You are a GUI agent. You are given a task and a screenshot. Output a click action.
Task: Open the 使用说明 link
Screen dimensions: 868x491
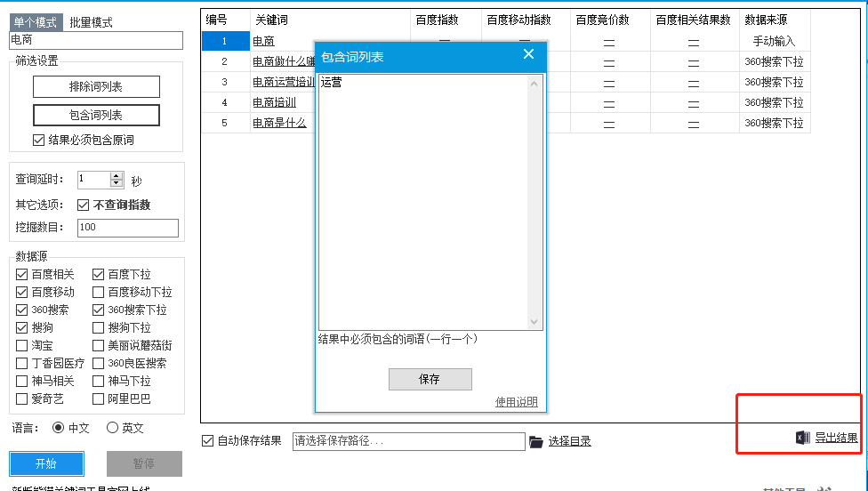(516, 402)
